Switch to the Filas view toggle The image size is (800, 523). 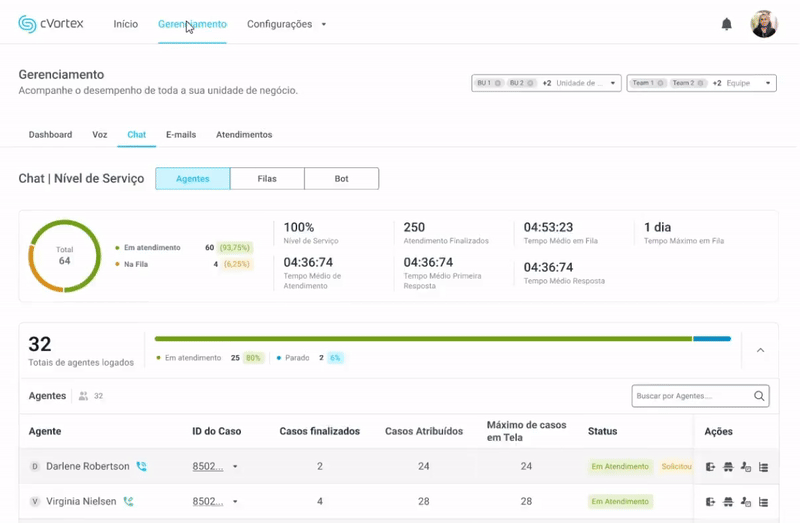pyautogui.click(x=267, y=179)
